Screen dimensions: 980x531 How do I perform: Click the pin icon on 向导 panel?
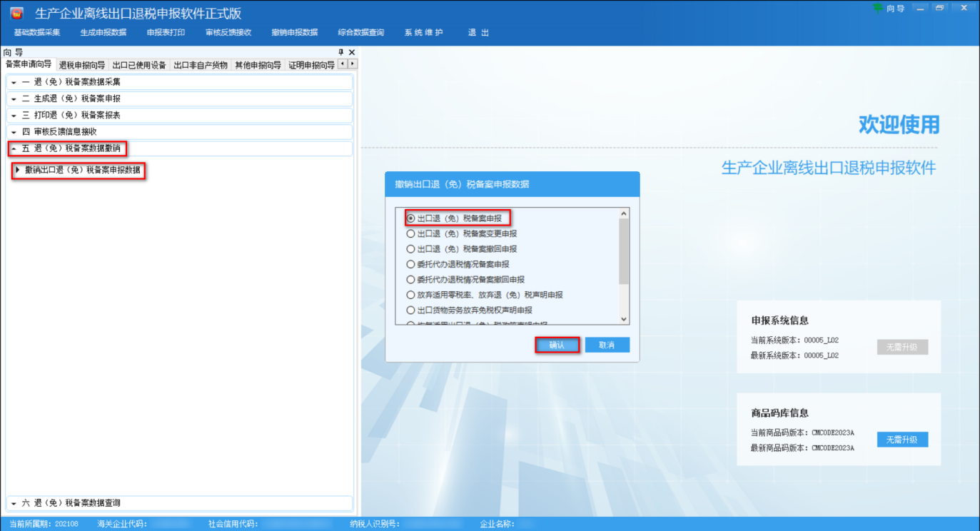point(340,52)
